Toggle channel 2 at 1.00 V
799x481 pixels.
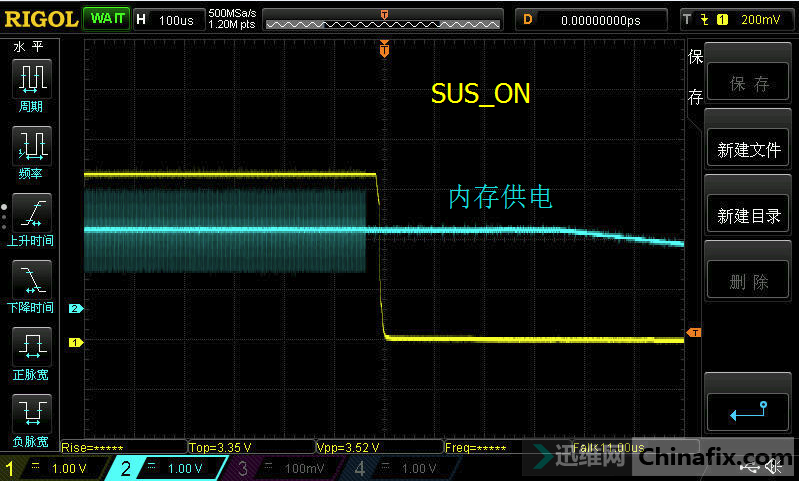[170, 468]
